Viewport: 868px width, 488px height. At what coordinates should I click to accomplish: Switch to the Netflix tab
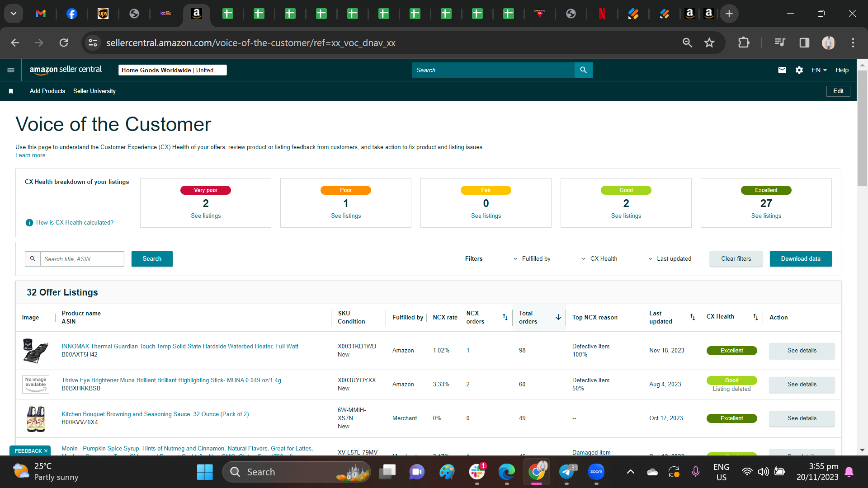[602, 14]
